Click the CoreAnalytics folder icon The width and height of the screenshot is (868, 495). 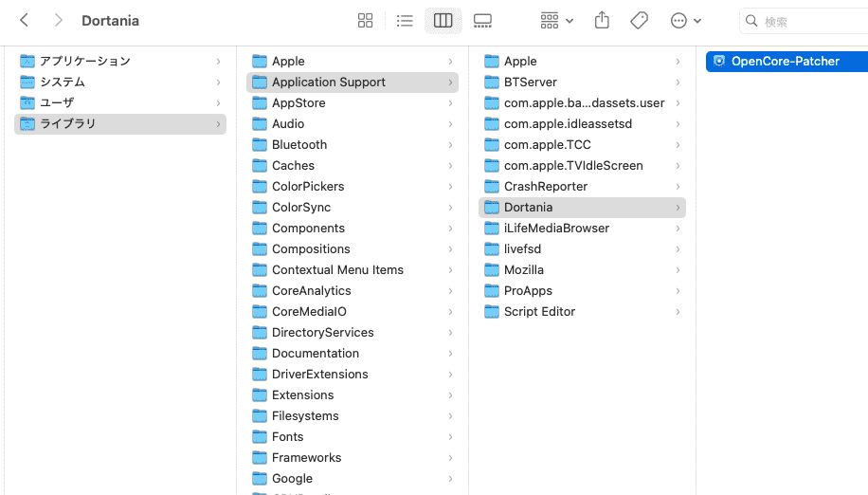[x=259, y=291]
